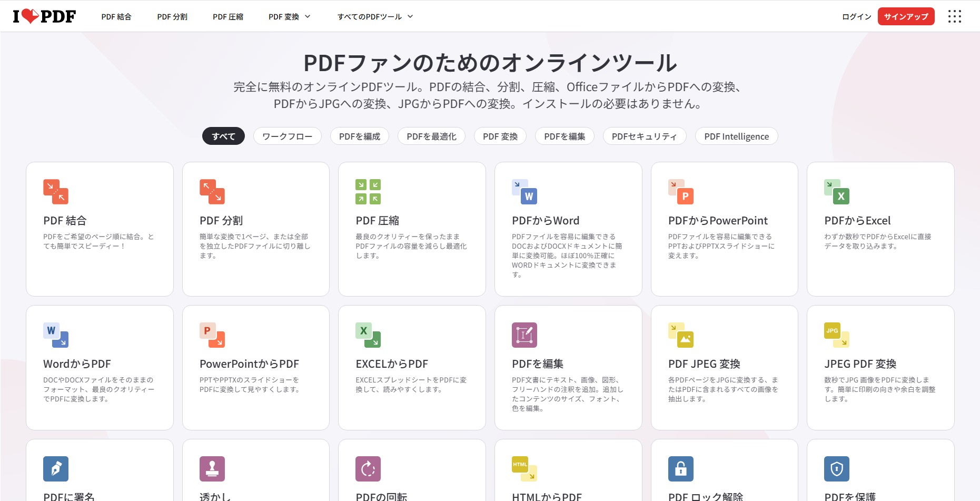Open the PDF 分割 card title
The width and height of the screenshot is (980, 501).
(221, 221)
